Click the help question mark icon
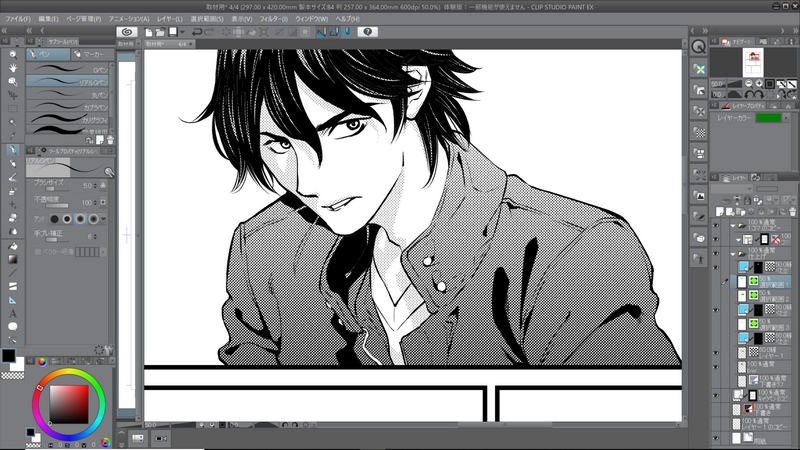 pyautogui.click(x=367, y=32)
